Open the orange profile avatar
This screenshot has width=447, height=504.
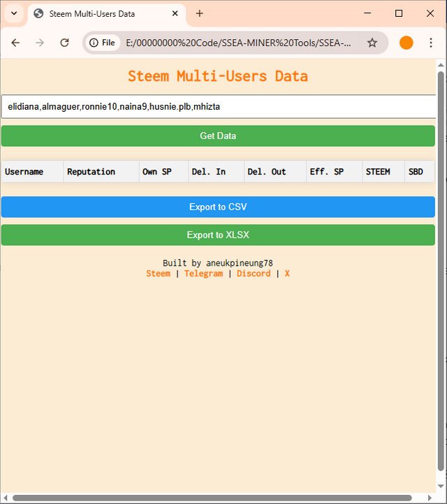(406, 43)
